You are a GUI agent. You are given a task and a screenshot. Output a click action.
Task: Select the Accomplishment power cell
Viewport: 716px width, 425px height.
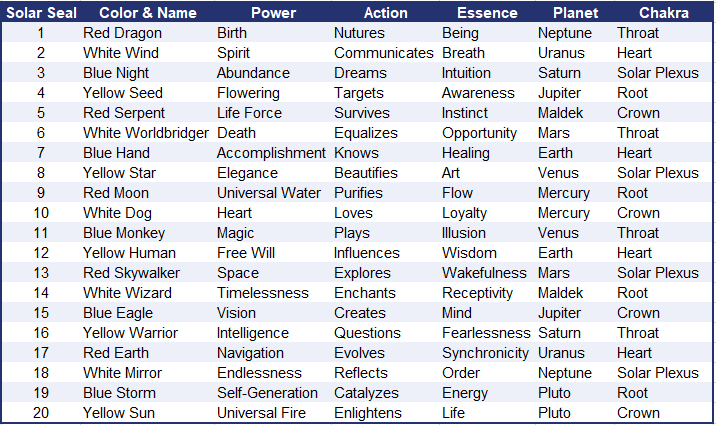271,153
